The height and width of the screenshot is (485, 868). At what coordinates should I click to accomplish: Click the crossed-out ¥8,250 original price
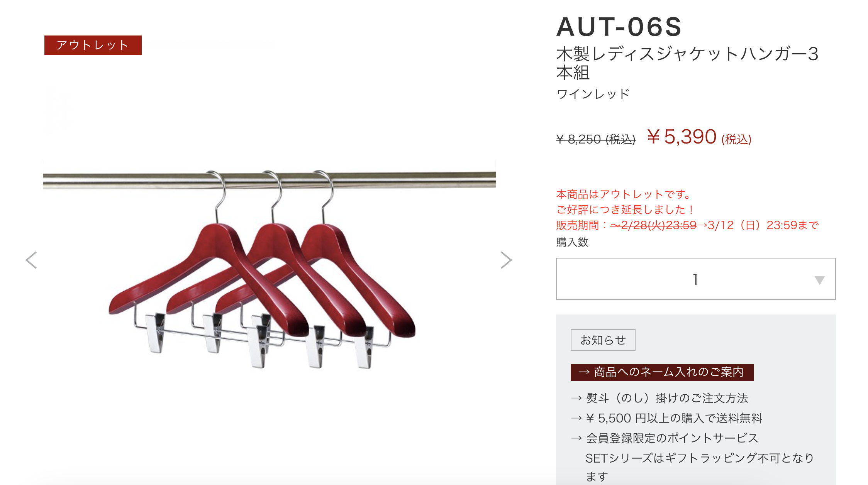(596, 139)
